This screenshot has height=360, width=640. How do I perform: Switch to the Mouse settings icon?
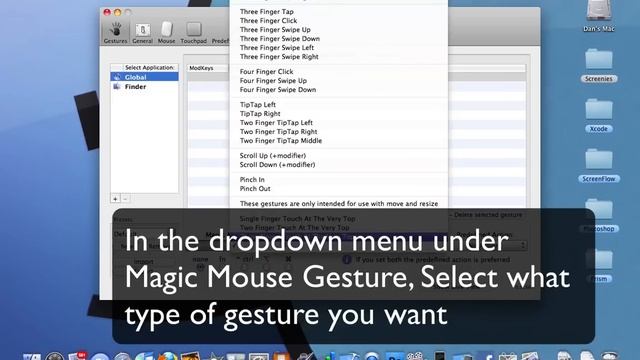pyautogui.click(x=166, y=32)
